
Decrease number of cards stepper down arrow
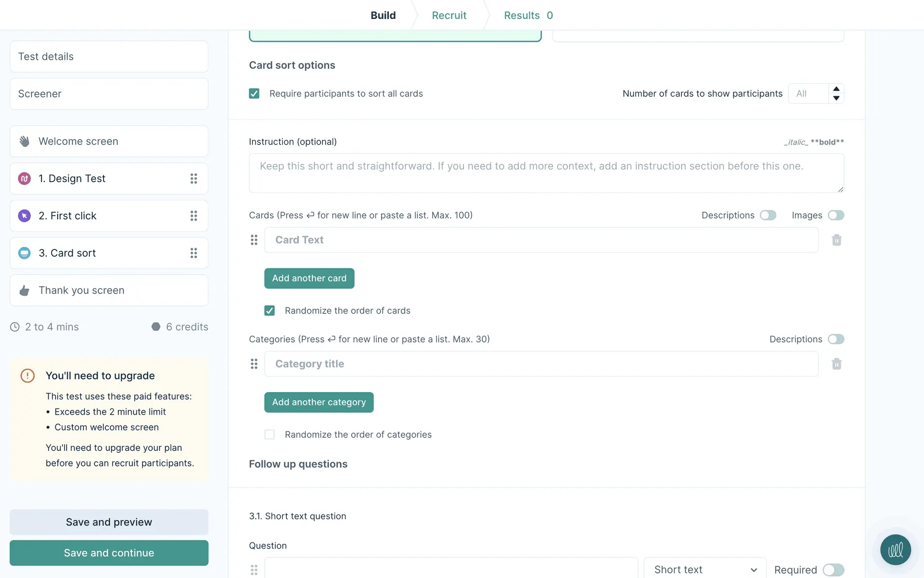tap(836, 98)
